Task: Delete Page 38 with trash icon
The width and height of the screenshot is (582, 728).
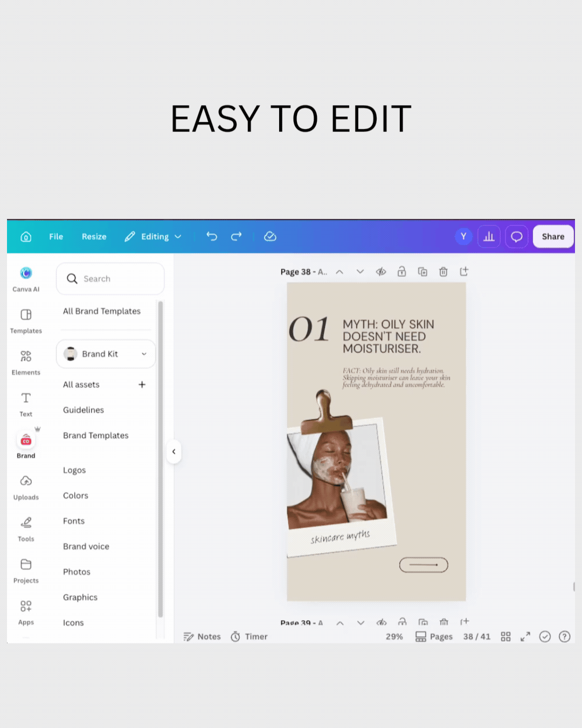Action: (x=443, y=272)
